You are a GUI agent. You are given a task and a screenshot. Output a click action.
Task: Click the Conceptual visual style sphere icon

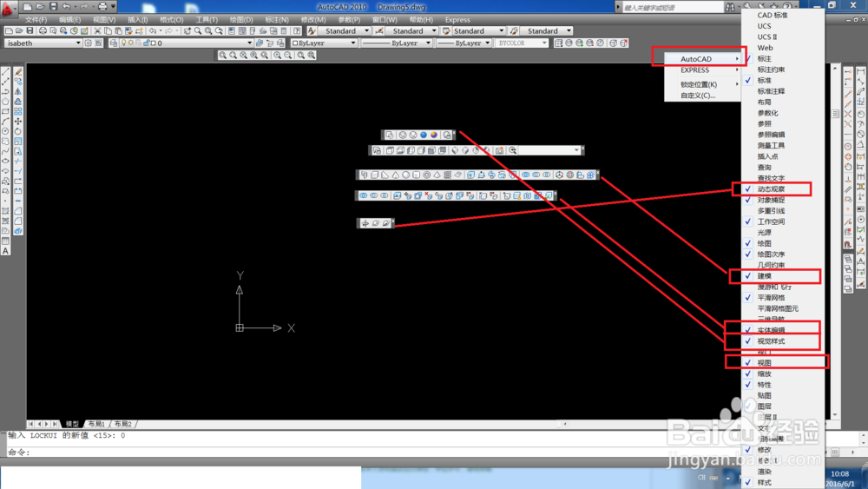(434, 135)
